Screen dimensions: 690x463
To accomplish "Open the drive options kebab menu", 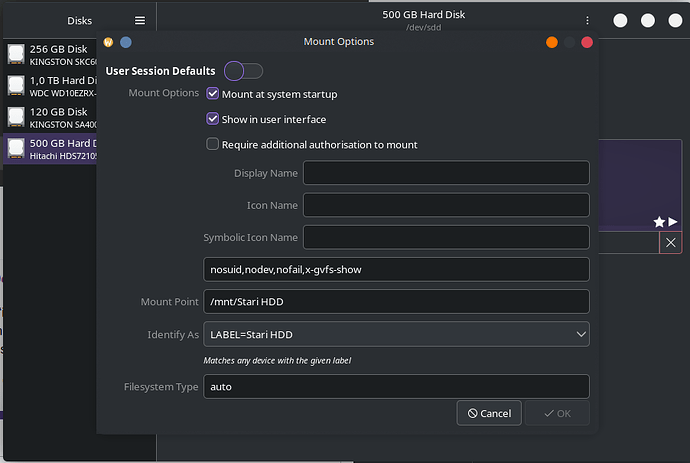I will pyautogui.click(x=588, y=20).
